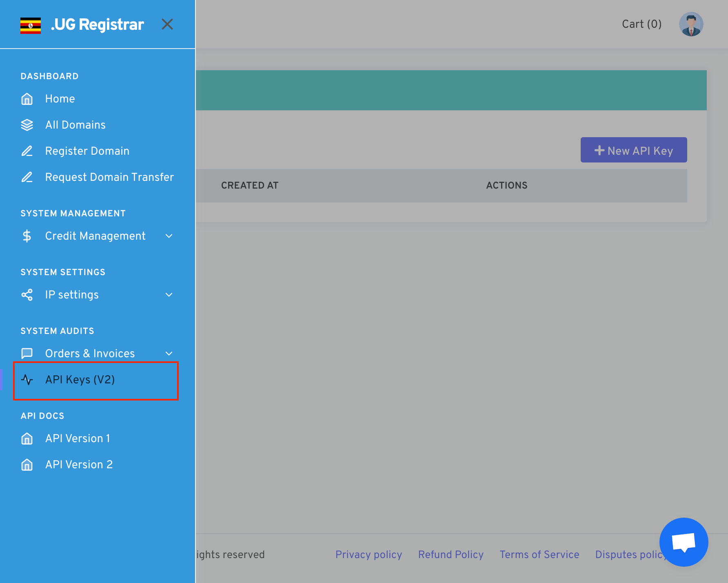728x583 pixels.
Task: Open Register Domain page
Action: point(87,151)
